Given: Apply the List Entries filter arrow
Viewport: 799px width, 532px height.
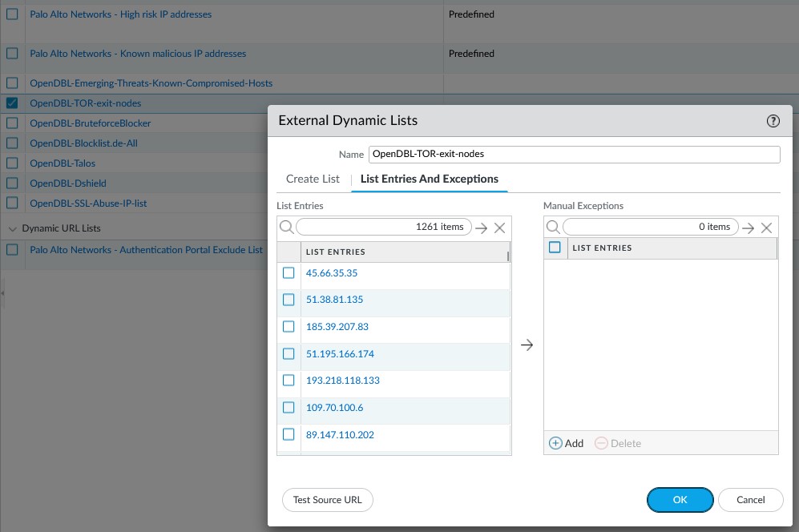Looking at the screenshot, I should [481, 228].
